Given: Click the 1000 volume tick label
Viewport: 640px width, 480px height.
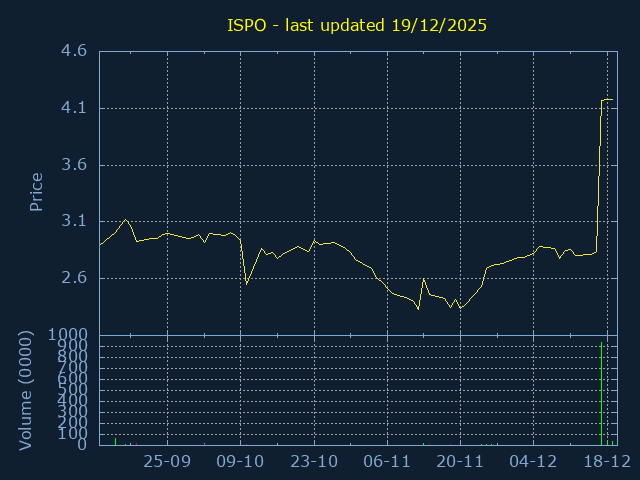Looking at the screenshot, I should [68, 334].
